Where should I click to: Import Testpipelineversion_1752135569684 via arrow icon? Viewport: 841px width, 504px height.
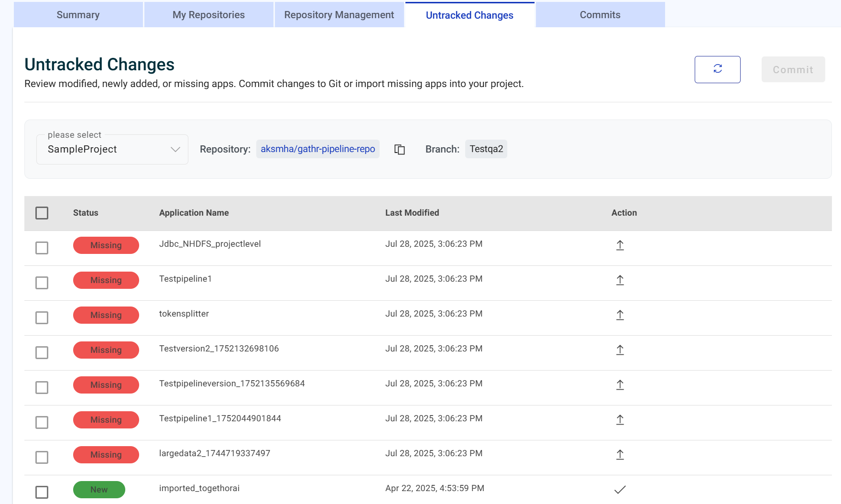coord(620,385)
